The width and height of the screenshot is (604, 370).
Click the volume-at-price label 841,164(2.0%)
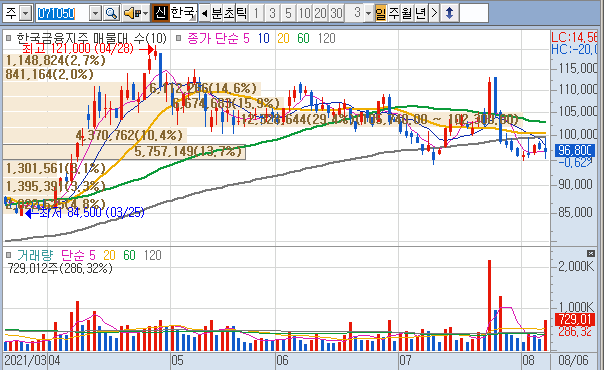(x=49, y=74)
